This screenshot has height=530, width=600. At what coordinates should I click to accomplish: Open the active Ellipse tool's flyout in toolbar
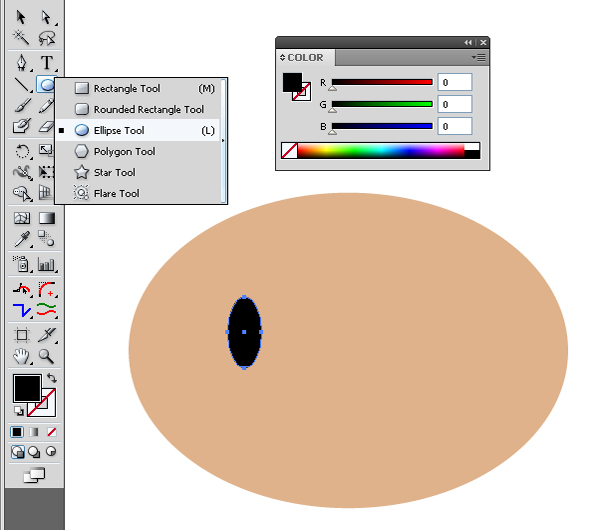pyautogui.click(x=47, y=85)
